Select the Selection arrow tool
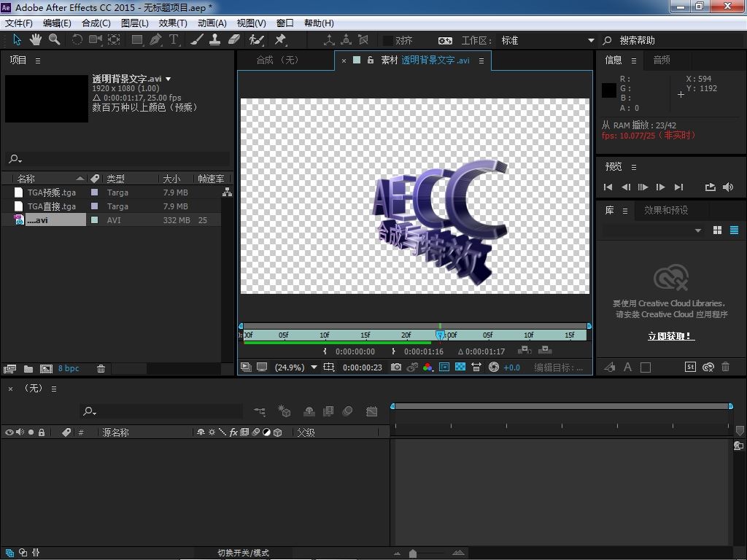Image resolution: width=747 pixels, height=560 pixels. tap(18, 40)
